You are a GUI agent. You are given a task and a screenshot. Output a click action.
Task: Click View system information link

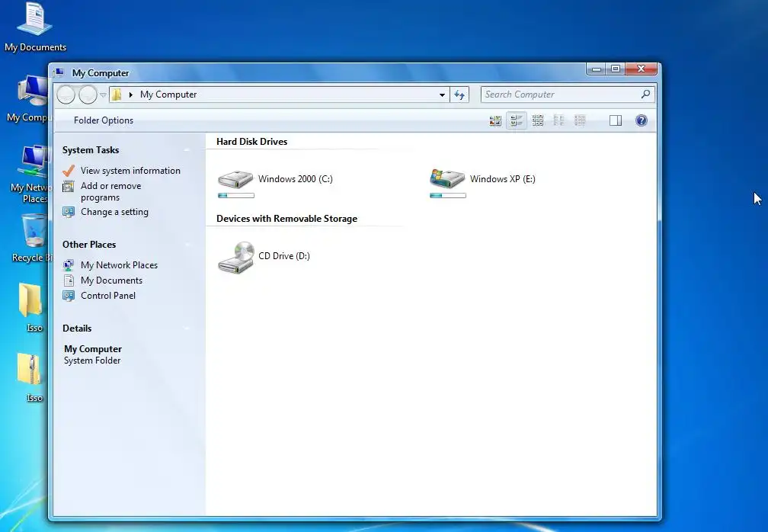click(x=130, y=171)
